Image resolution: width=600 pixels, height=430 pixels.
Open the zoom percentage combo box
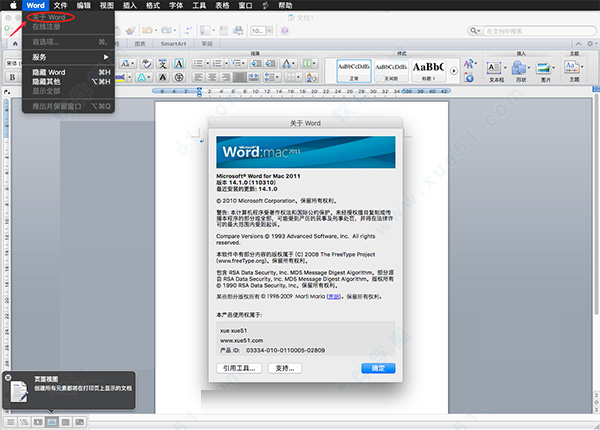click(261, 31)
